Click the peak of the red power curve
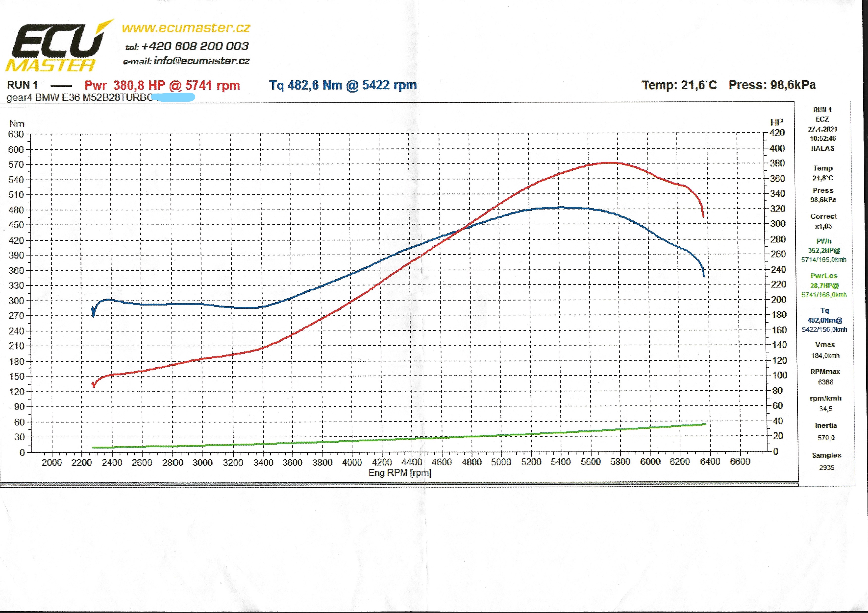Viewport: 868px width, 613px height. click(609, 163)
